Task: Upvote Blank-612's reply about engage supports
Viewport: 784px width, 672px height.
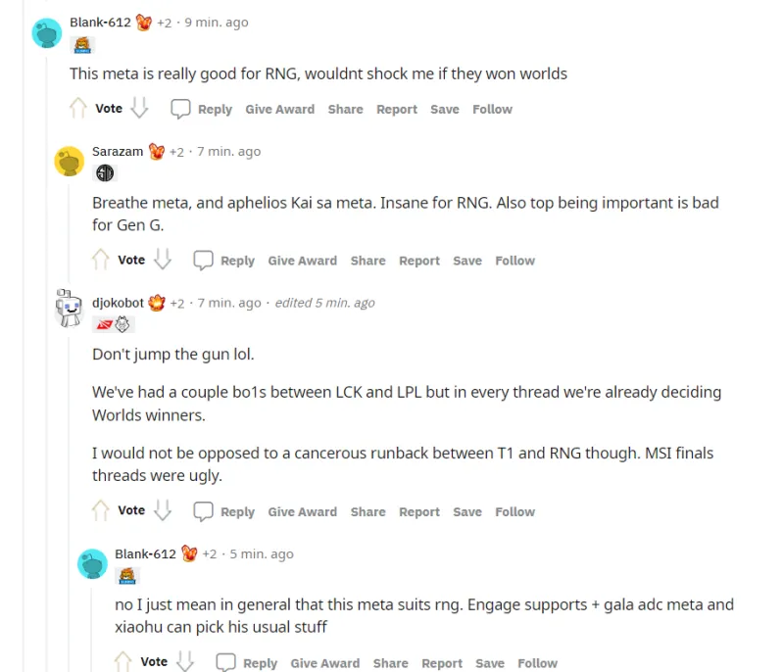Action: [x=123, y=662]
